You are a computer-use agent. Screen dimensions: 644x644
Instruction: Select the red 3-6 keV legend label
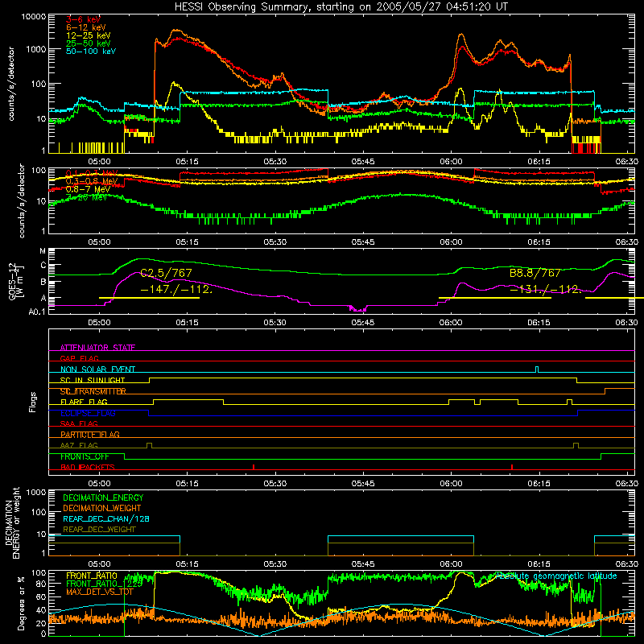point(83,19)
